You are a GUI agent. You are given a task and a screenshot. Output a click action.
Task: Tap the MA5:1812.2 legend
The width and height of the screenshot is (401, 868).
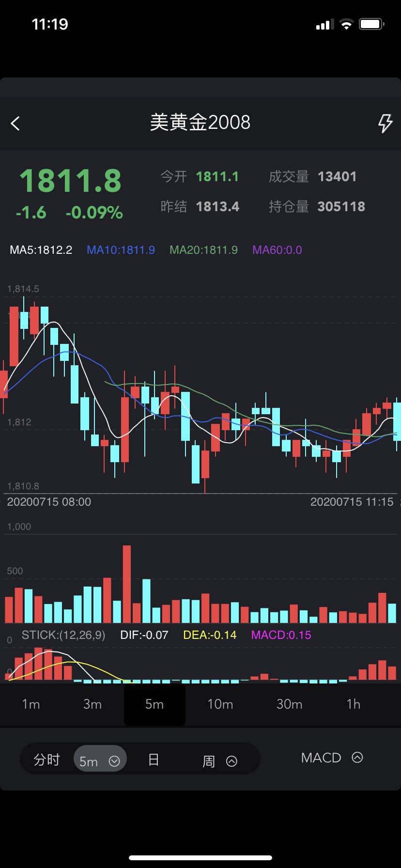click(41, 250)
